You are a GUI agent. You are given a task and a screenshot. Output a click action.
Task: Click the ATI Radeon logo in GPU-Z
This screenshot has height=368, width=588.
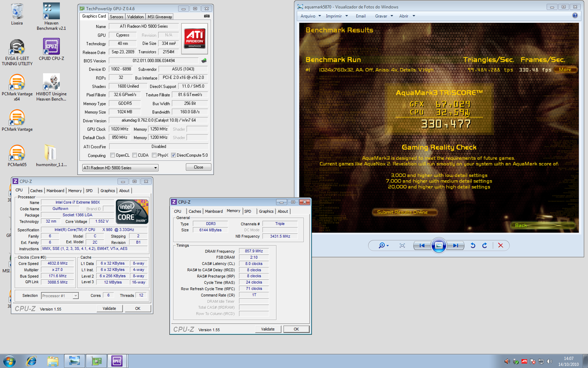[x=195, y=38]
